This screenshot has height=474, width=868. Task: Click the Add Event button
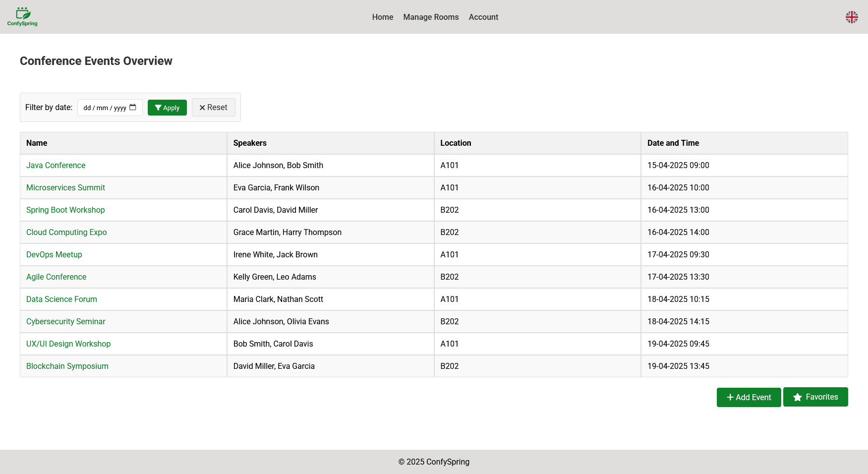(749, 397)
